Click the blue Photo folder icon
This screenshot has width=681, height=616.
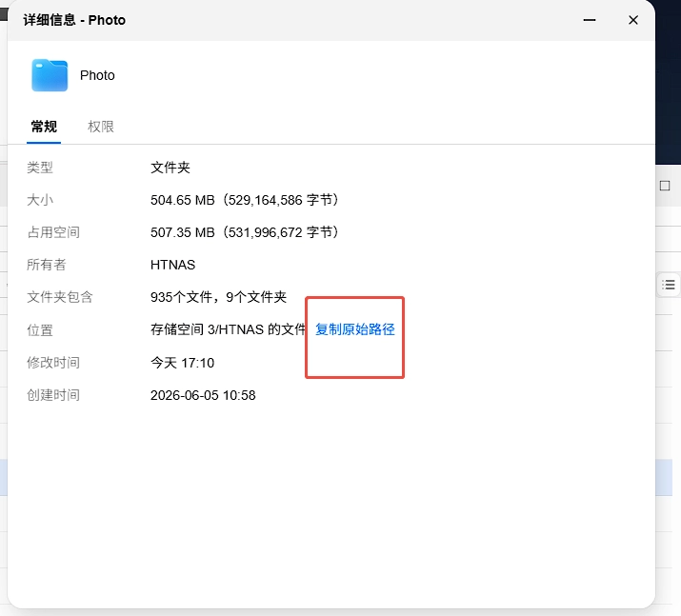click(50, 75)
